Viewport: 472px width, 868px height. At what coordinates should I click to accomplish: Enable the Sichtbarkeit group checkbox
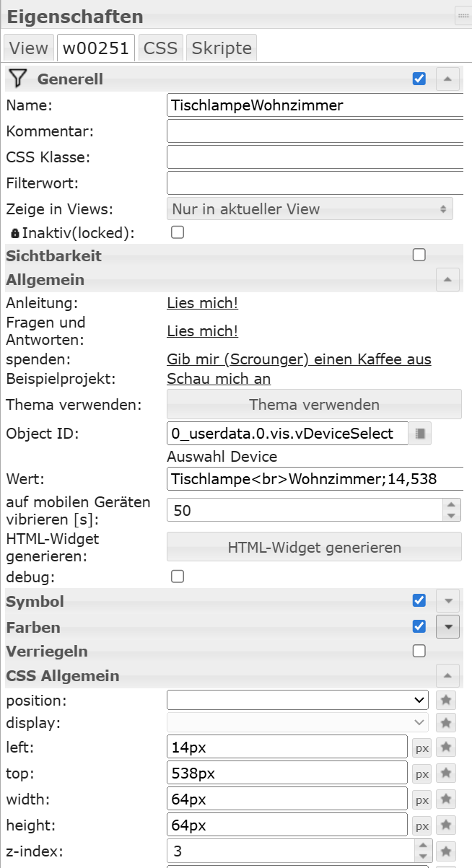click(419, 255)
